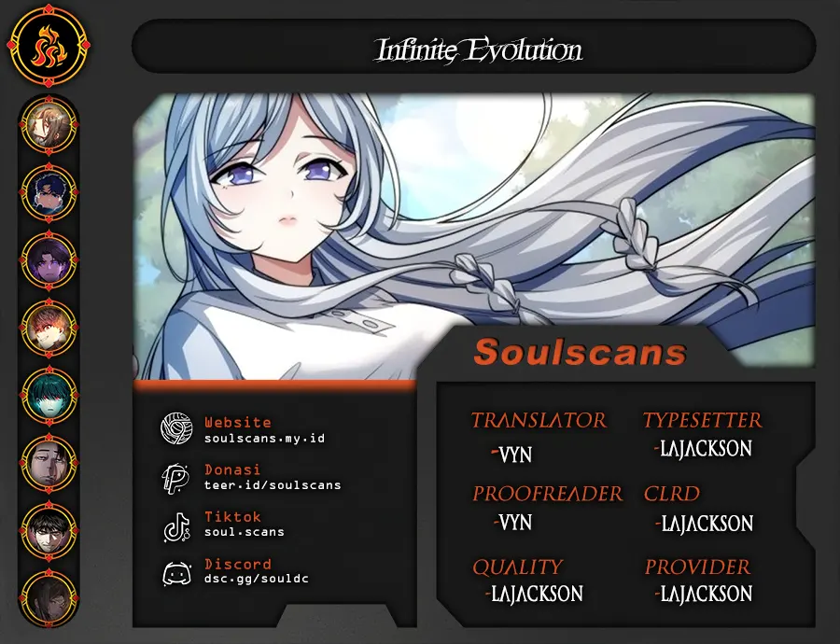Viewport: 840px width, 644px height.
Task: Click the Donasi P-shaped icon
Action: click(x=175, y=477)
